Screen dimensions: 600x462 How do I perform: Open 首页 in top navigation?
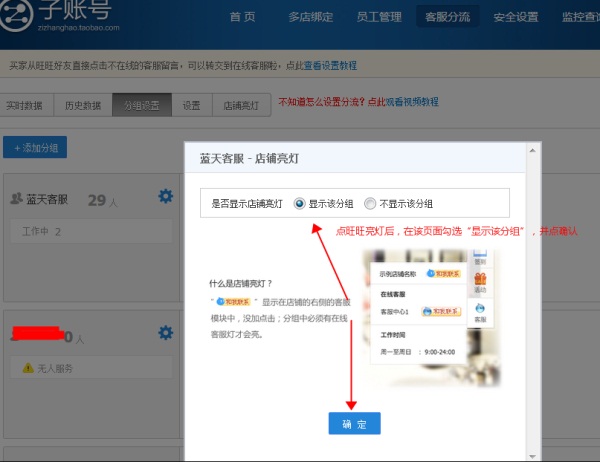click(243, 17)
